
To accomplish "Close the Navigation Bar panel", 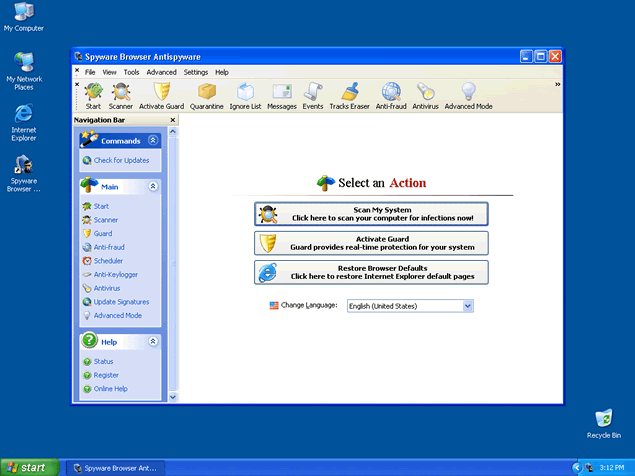I will 173,120.
